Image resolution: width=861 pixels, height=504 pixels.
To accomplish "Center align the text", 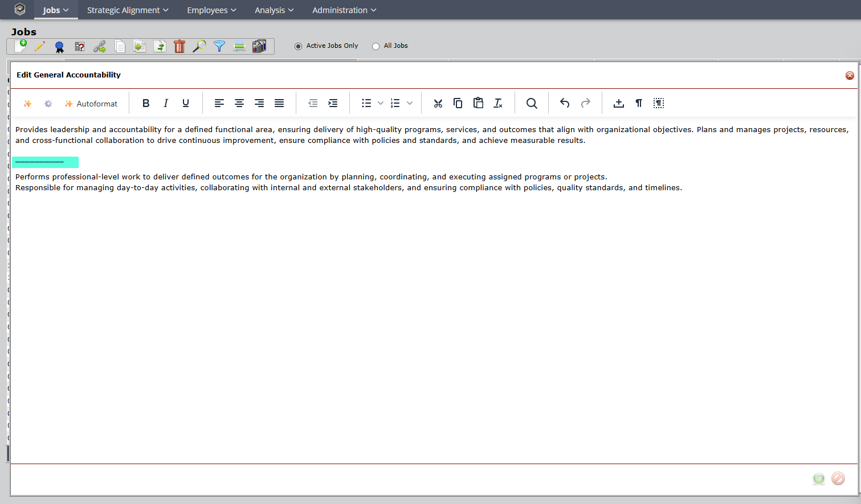I will click(239, 103).
